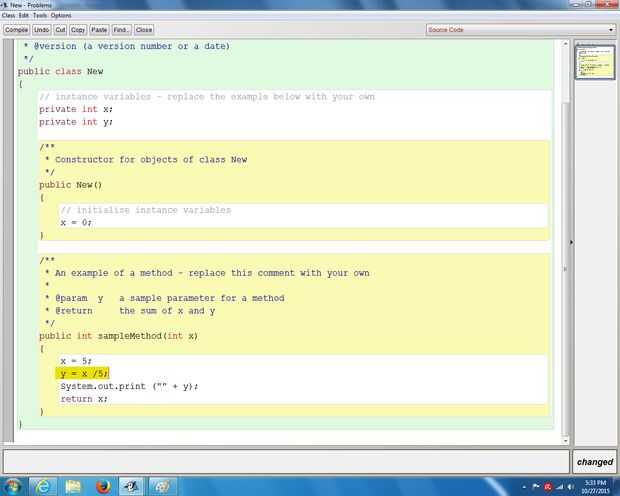Click the line 'private int y;'
Screen dimensions: 620x496
(76, 122)
